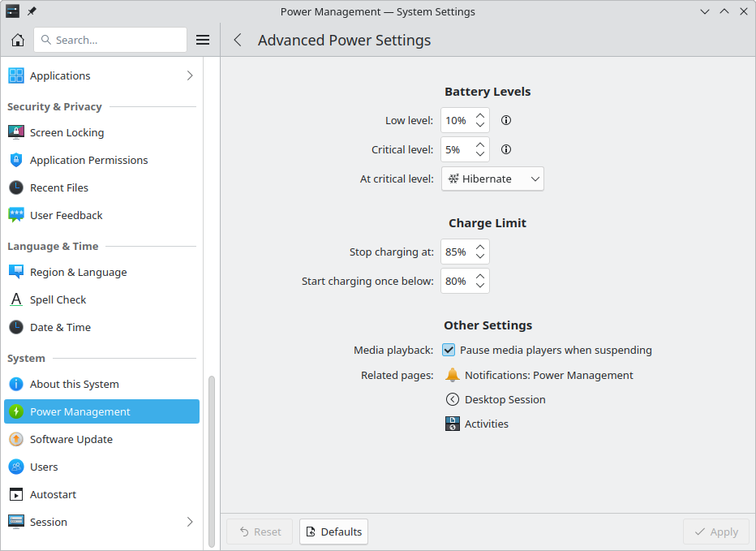Open Screen Locking settings
756x551 pixels.
click(x=67, y=132)
